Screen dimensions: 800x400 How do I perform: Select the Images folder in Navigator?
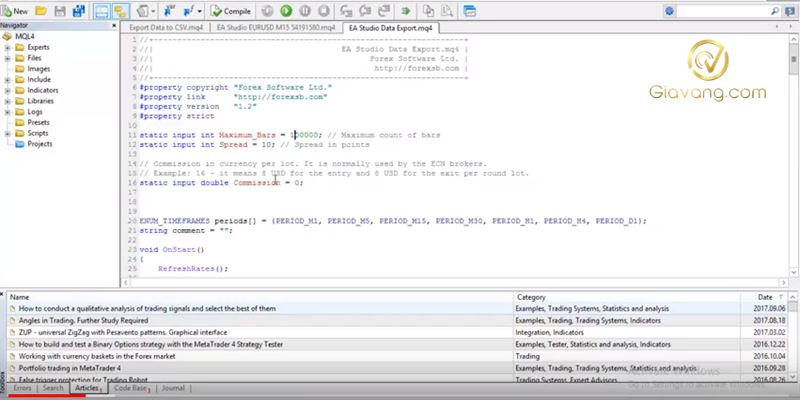coord(33,69)
